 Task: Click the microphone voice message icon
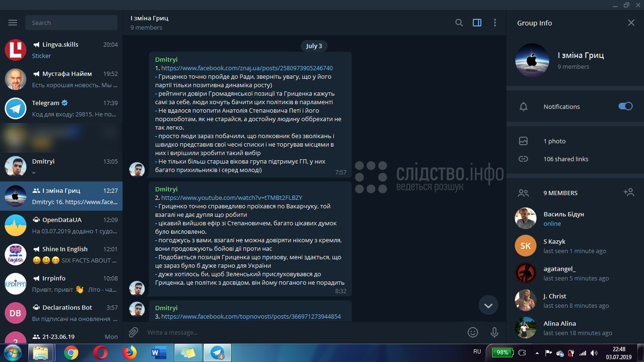coord(495,332)
